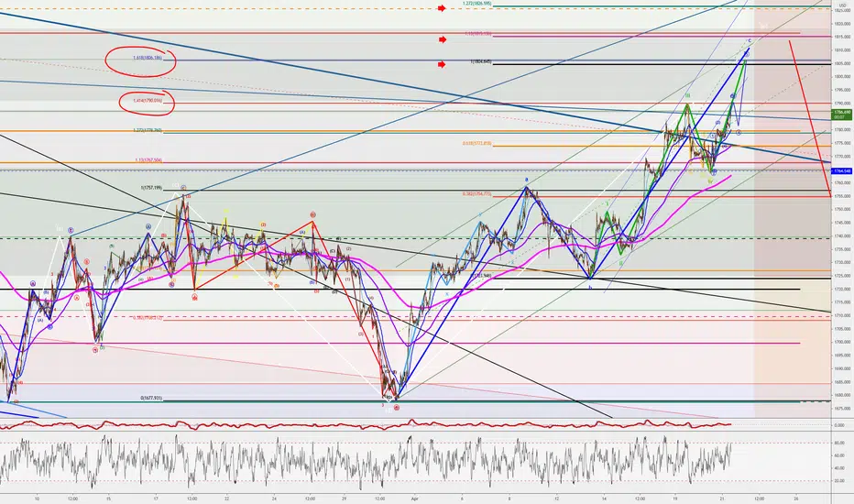Select the 1.272(1778.760) Fibonacci level label

(x=147, y=130)
